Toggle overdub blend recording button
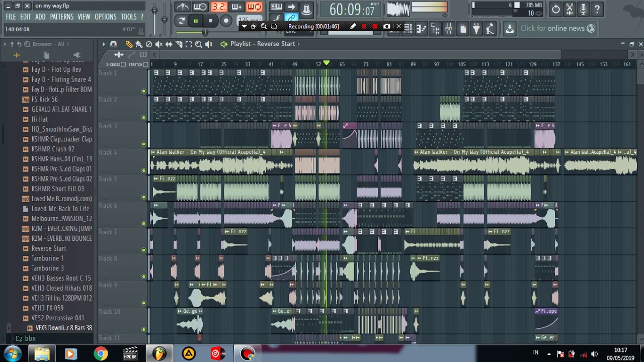Image resolution: width=644 pixels, height=362 pixels. [x=236, y=7]
